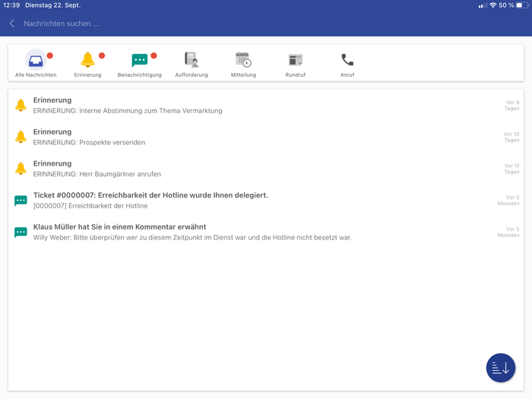The image size is (532, 399).
Task: Click the Alle Nachrichten tab label
Action: 36,75
